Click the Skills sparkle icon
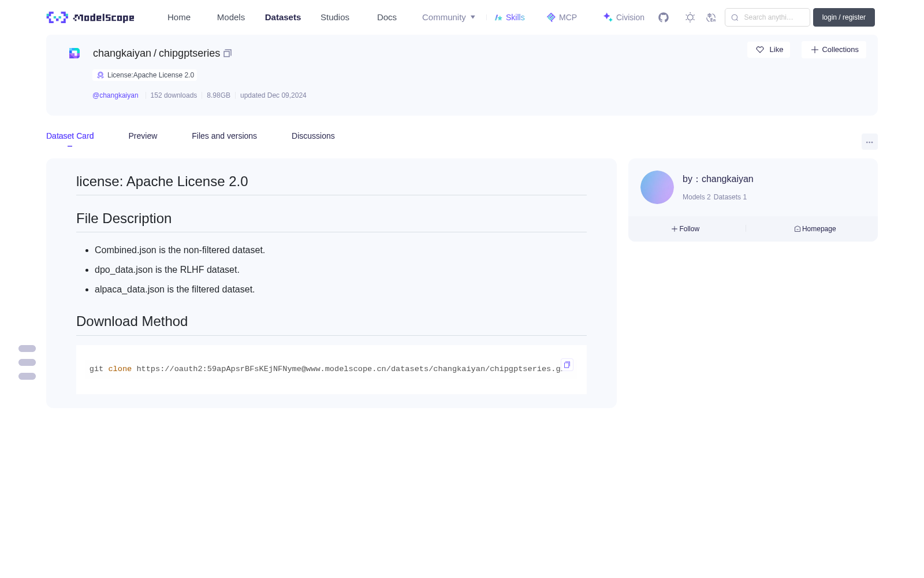Image resolution: width=924 pixels, height=578 pixels. (498, 17)
